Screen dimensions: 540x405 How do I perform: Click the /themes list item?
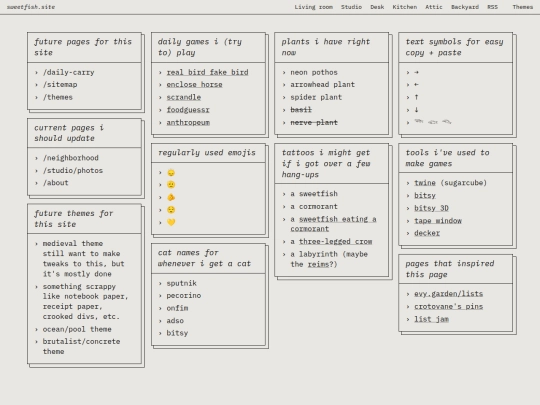coord(58,97)
